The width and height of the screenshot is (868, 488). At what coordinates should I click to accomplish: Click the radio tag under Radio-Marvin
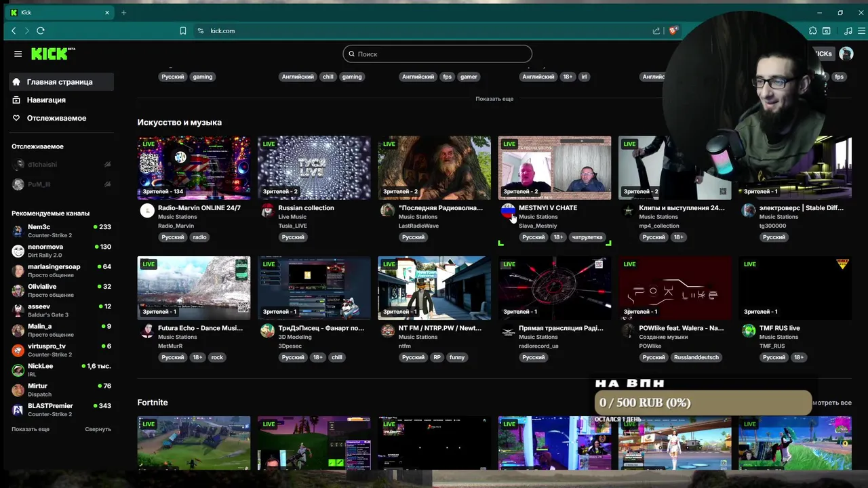coord(199,237)
